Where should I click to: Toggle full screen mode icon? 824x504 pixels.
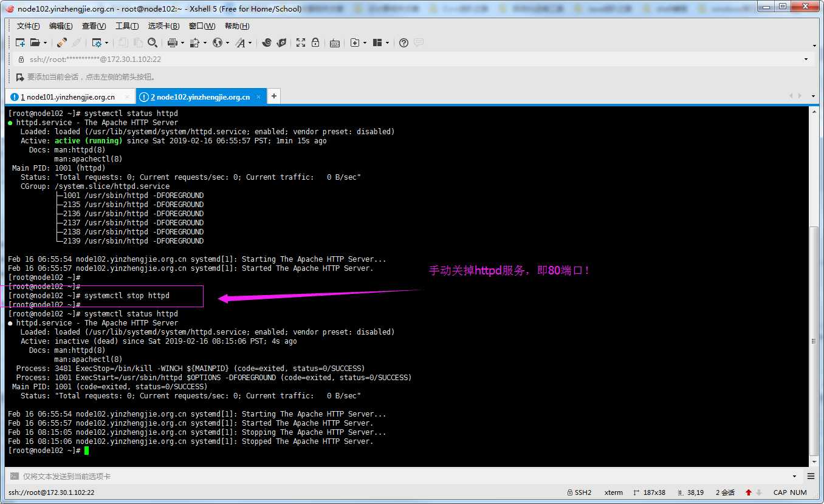point(301,43)
